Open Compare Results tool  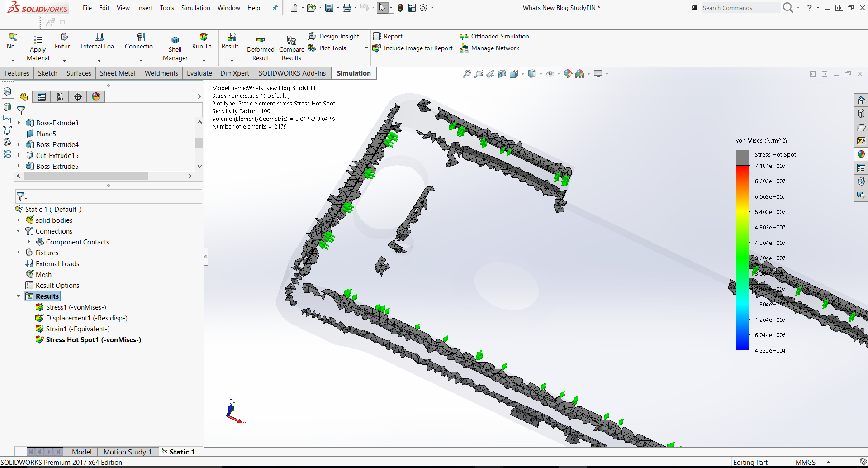pyautogui.click(x=291, y=40)
